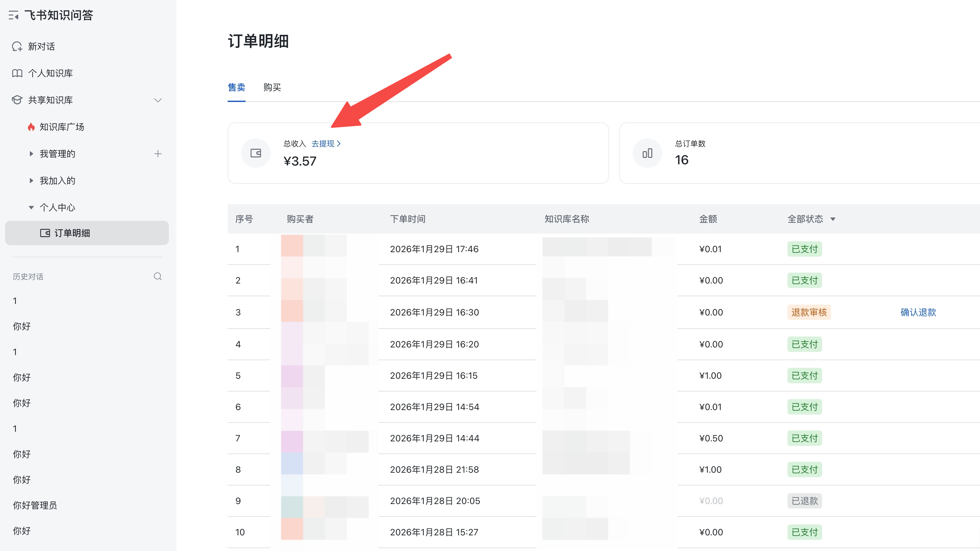Viewport: 980px width, 551px height.
Task: Expand the 我加入的 tree item
Action: tap(31, 181)
